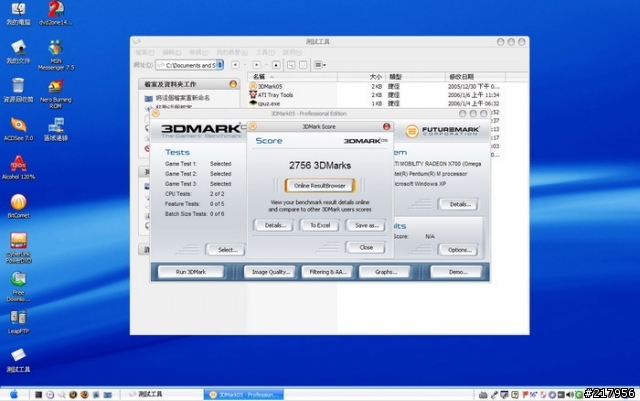Open the My Computer desktop icon
Viewport: 640px width, 401px height.
coord(18,13)
